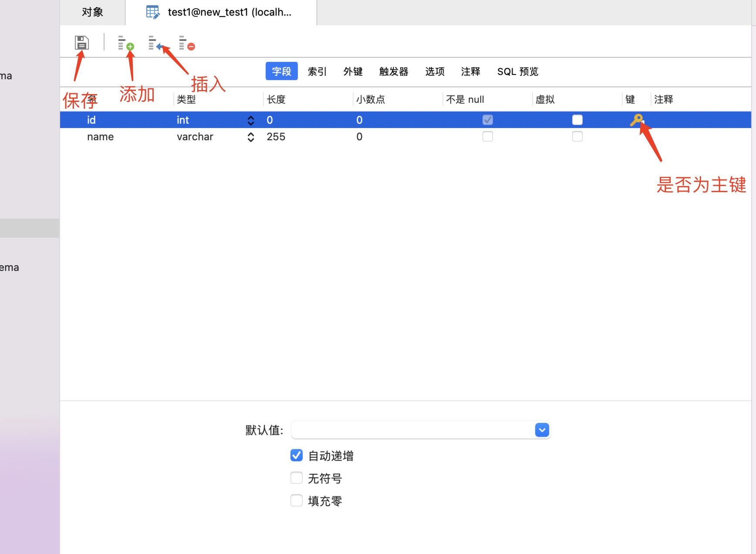756x554 pixels.
Task: Check the 填充零 option
Action: (296, 500)
